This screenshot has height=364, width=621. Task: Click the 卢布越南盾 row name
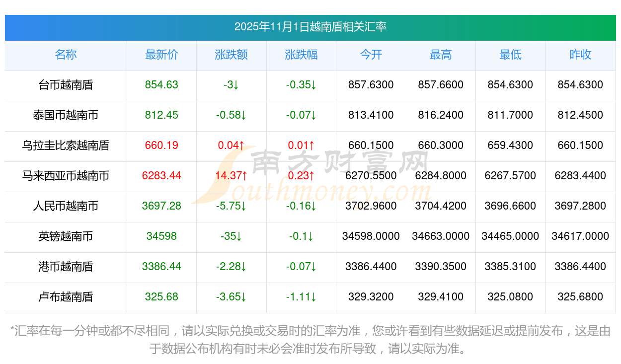[66, 297]
